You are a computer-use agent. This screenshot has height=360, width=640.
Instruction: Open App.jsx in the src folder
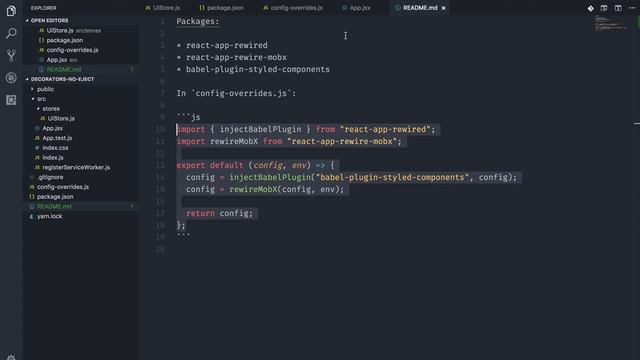(x=52, y=128)
